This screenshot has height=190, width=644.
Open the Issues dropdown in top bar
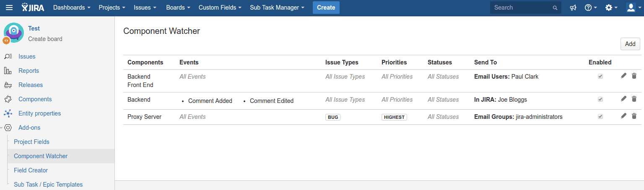tap(145, 8)
